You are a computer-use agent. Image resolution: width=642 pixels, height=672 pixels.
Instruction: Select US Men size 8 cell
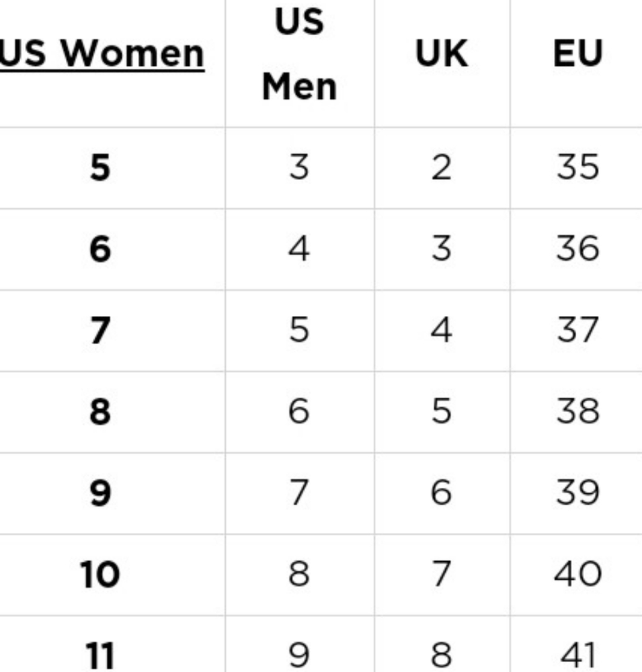(x=299, y=575)
